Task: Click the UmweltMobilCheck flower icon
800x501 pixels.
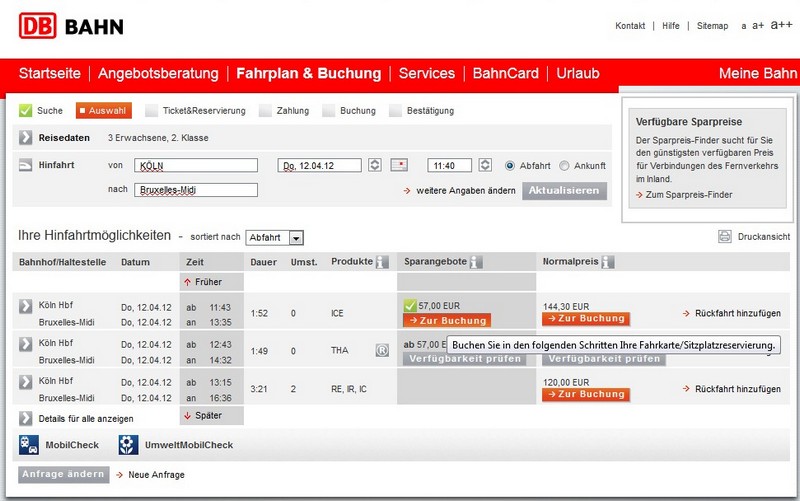Action: 128,444
